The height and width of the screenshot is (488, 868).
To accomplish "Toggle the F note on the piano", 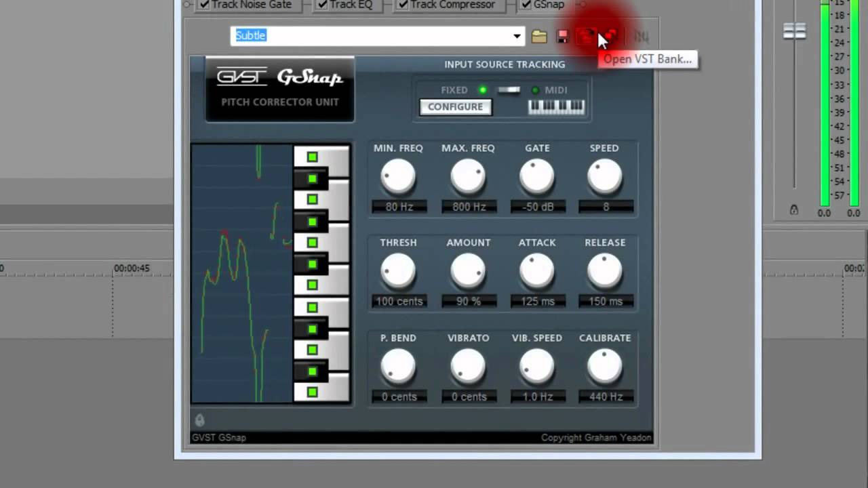I will coord(312,285).
